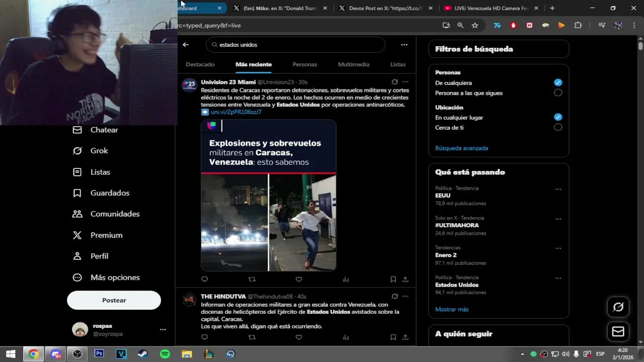The image size is (644, 362).
Task: Open Guardados bookmarks in the sidebar
Action: coord(101,193)
